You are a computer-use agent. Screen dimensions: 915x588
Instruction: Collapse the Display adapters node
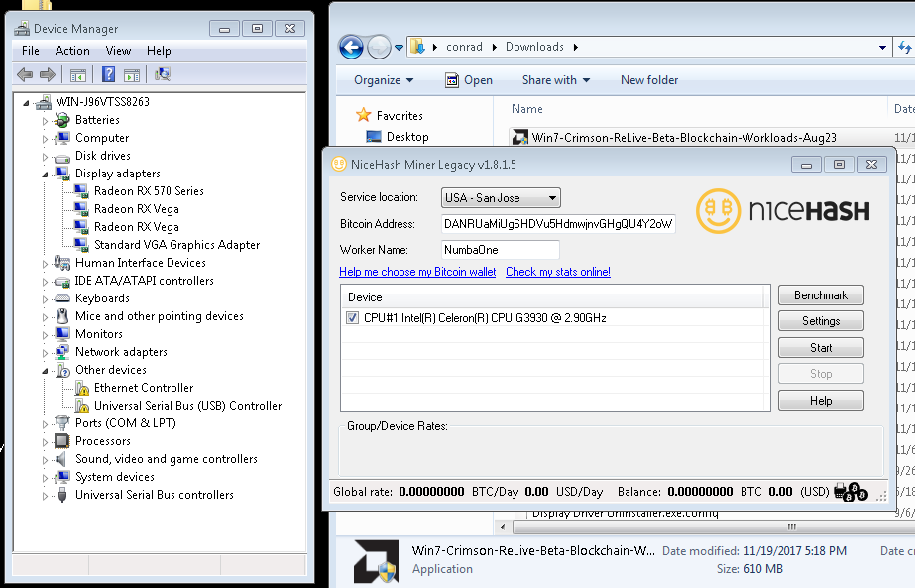45,173
